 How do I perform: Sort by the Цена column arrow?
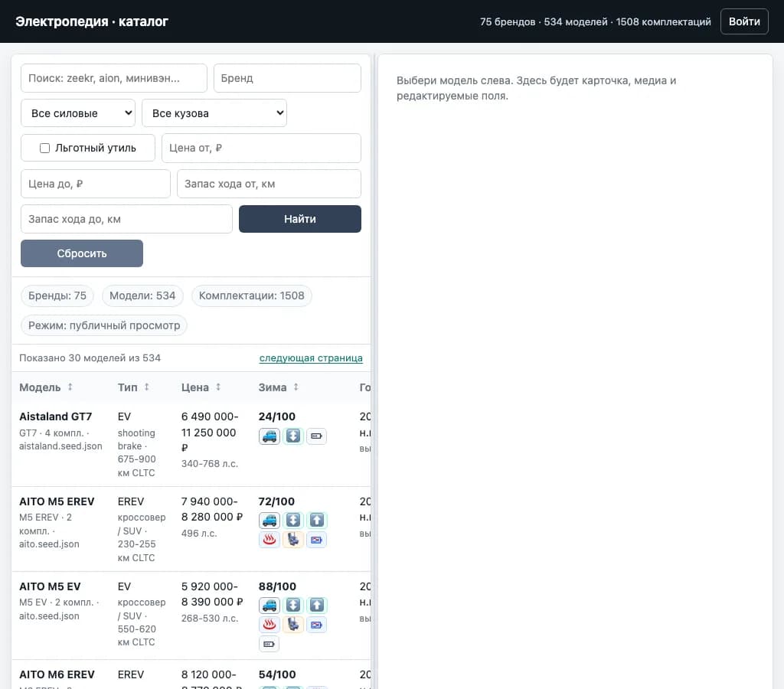[218, 387]
